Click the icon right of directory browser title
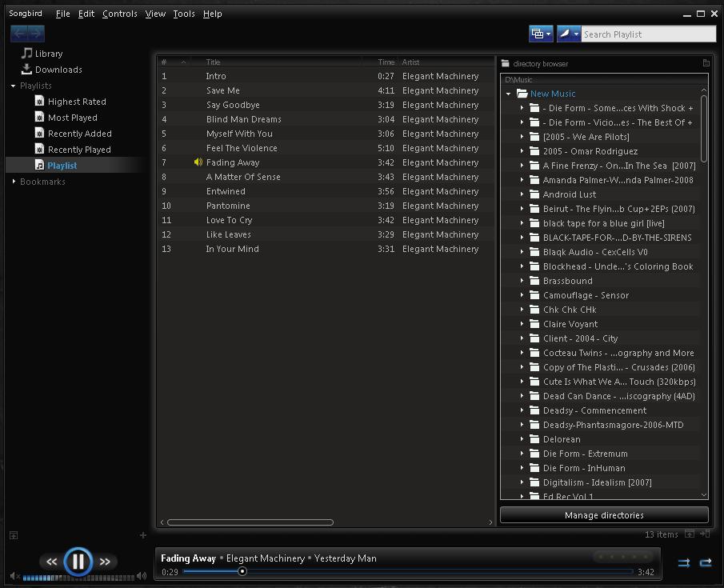Screen dimensions: 724x588 pos(706,63)
